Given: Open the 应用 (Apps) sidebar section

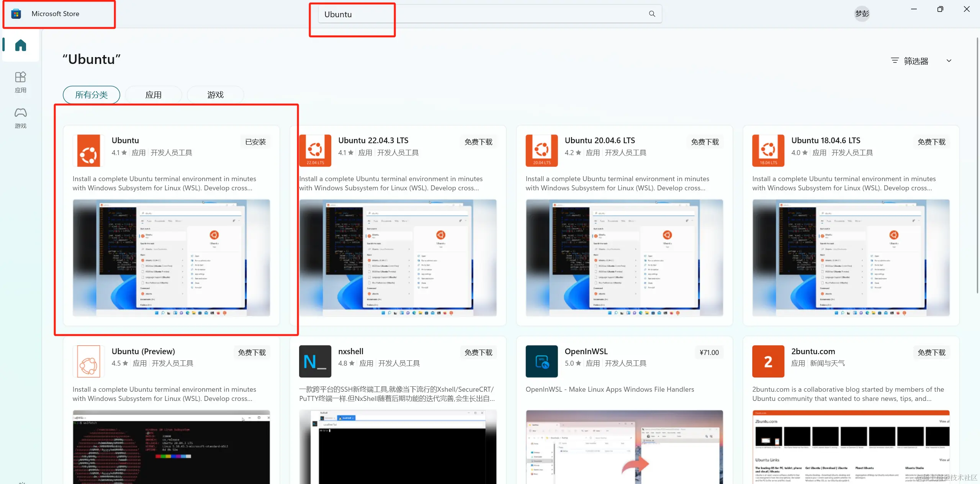Looking at the screenshot, I should coord(21,82).
